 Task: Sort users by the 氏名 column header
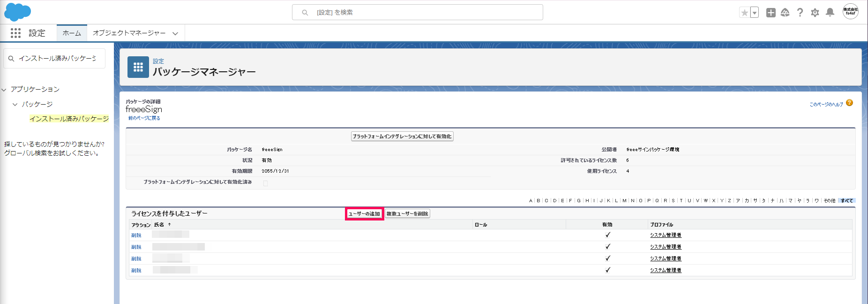159,225
